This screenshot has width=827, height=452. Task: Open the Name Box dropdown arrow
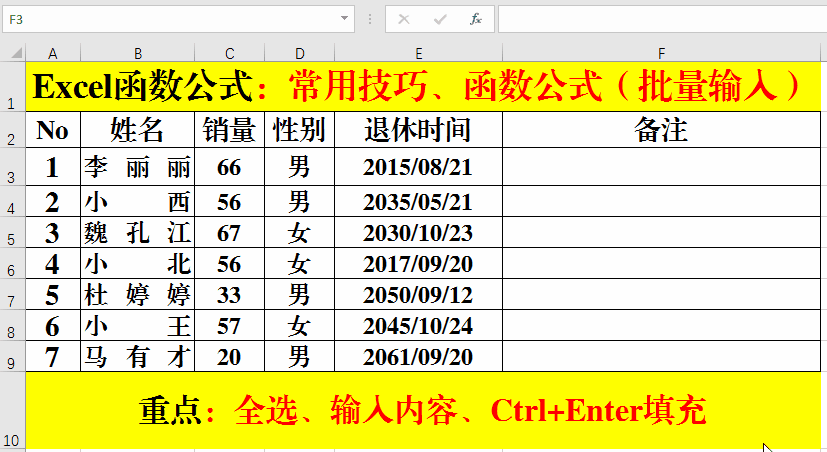pyautogui.click(x=344, y=18)
